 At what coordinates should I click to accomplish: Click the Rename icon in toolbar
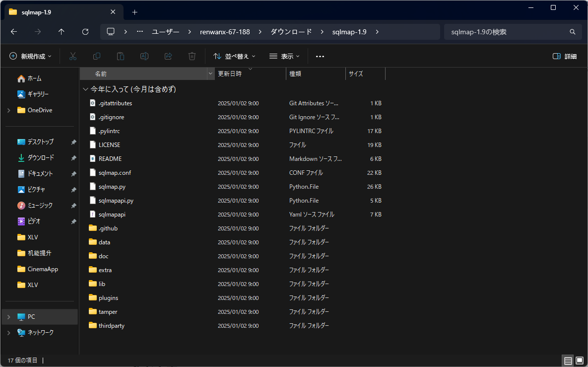click(144, 57)
